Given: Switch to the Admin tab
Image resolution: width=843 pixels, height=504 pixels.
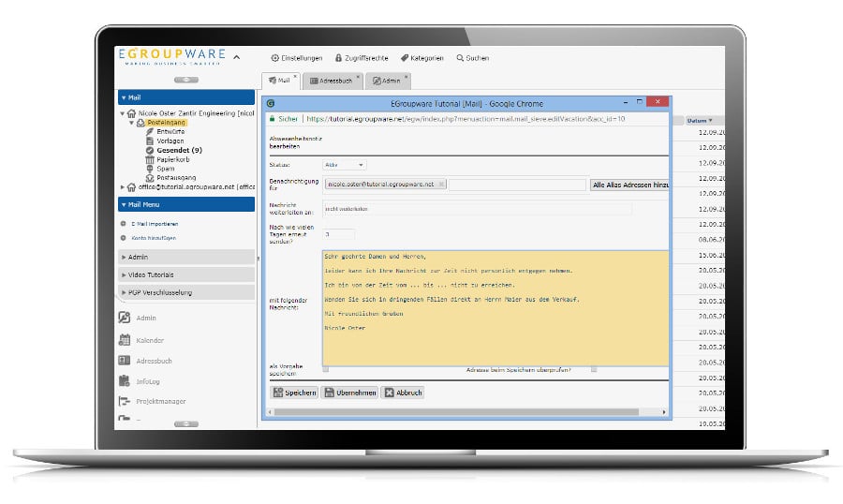Looking at the screenshot, I should [387, 81].
